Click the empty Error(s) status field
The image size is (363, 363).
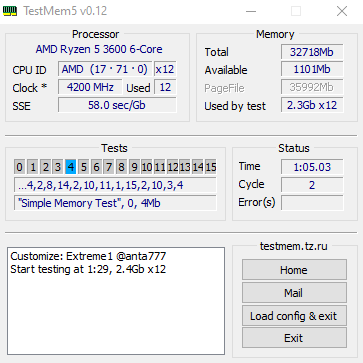click(312, 203)
